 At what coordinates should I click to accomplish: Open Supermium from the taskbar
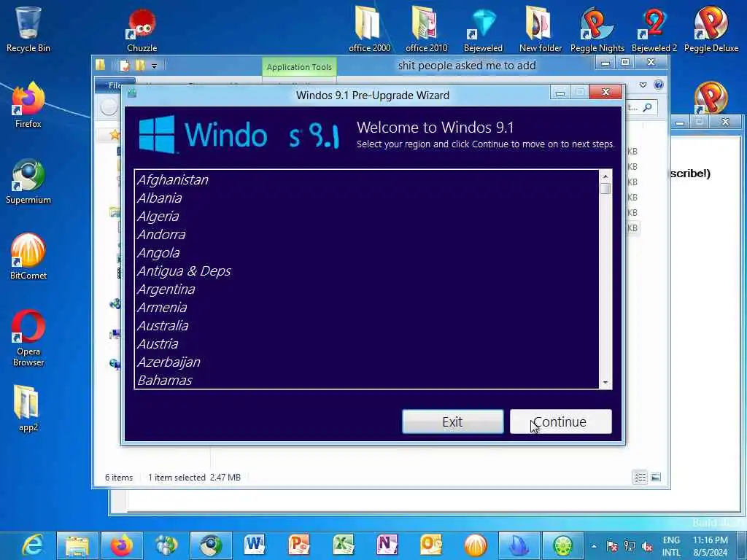tap(211, 545)
